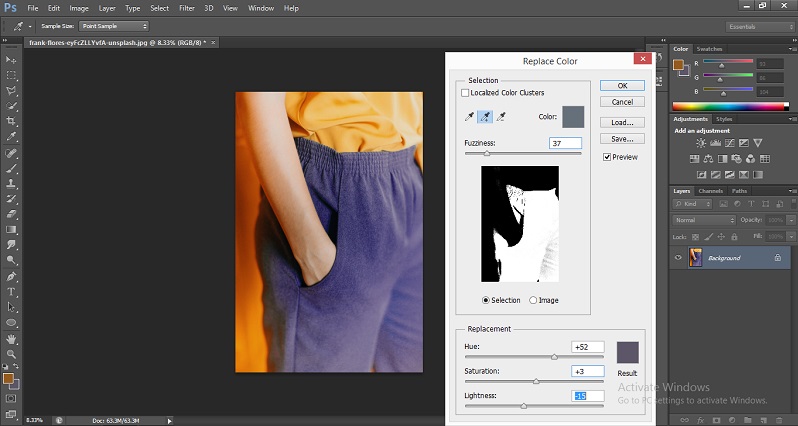The width and height of the screenshot is (798, 426).
Task: Open the Image menu
Action: tap(79, 8)
